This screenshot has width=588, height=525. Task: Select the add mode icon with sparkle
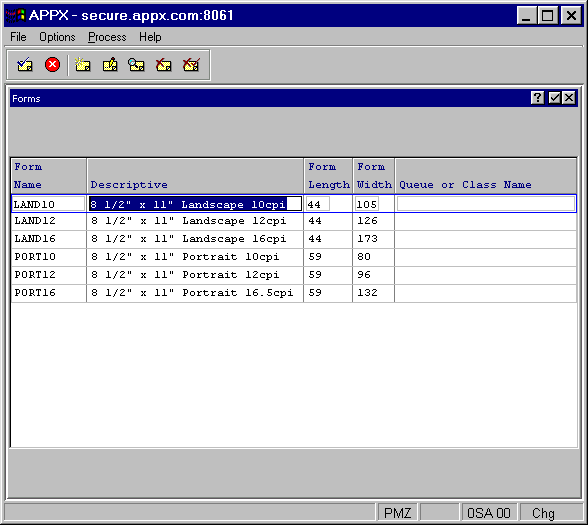82,65
